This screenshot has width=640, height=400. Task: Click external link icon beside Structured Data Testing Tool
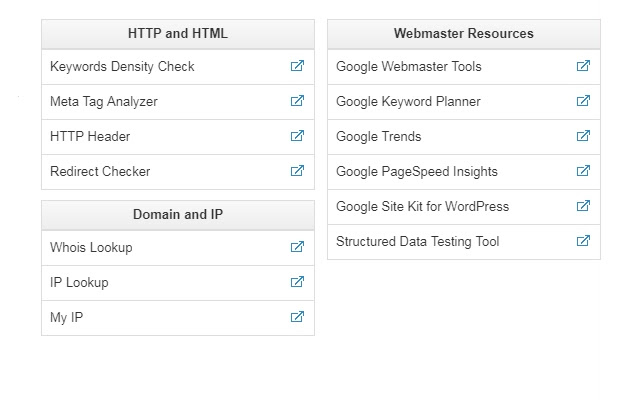583,241
